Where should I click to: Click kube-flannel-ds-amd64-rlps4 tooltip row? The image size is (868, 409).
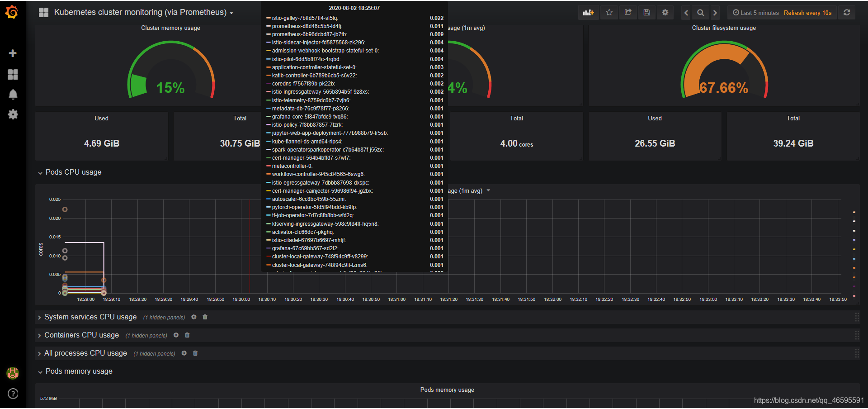coord(354,142)
